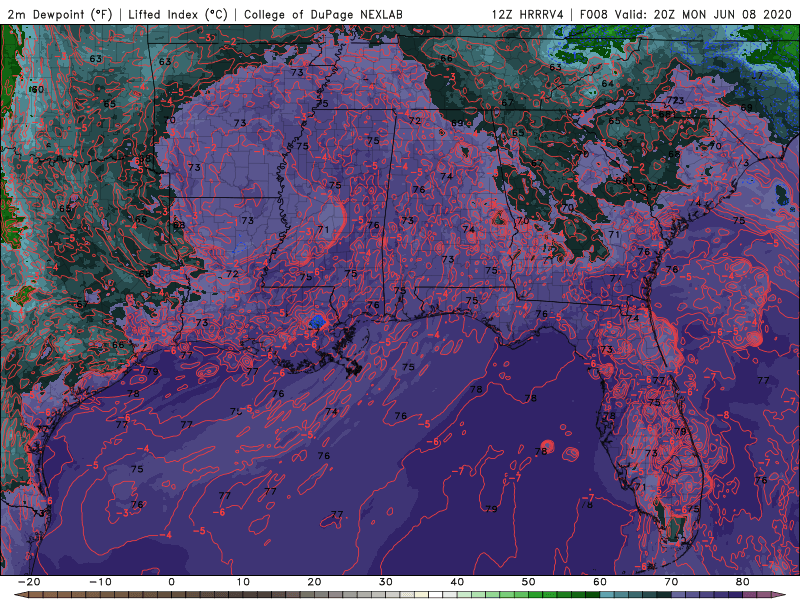Click the "Valid: 20Z MON JUN 08 2020" text
This screenshot has width=800, height=600.
tap(704, 14)
